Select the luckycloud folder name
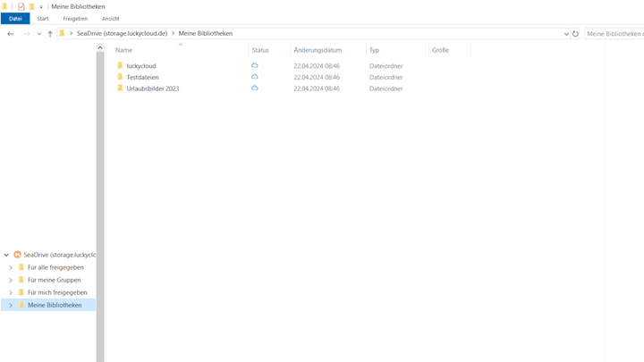Screen dimensions: 644x362 [141, 65]
